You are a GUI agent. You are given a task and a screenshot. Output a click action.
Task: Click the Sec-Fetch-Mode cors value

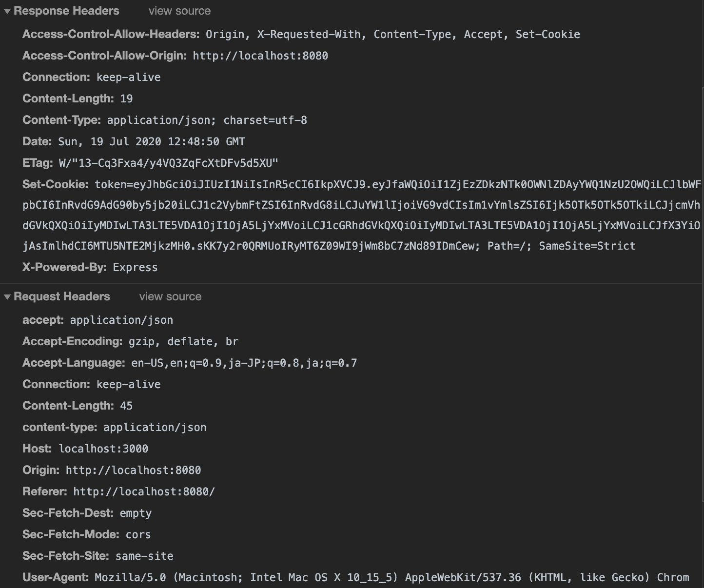(138, 534)
